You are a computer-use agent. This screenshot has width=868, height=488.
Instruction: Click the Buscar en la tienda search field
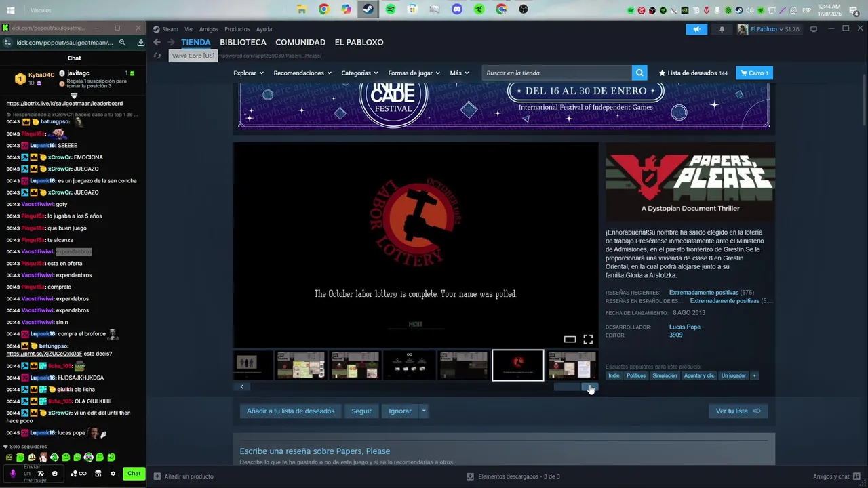point(557,73)
